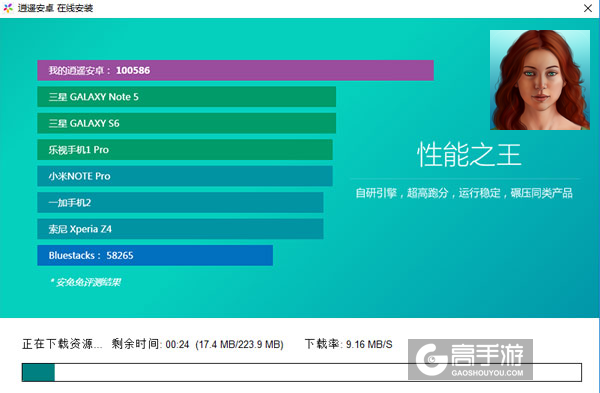Screen dimensions: 600x393
Task: Select the 索尼 Xperia Z4 bar
Action: [x=180, y=229]
